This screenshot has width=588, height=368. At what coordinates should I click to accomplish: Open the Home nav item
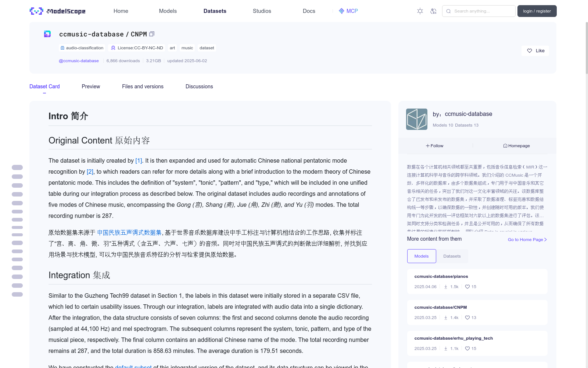pyautogui.click(x=121, y=11)
